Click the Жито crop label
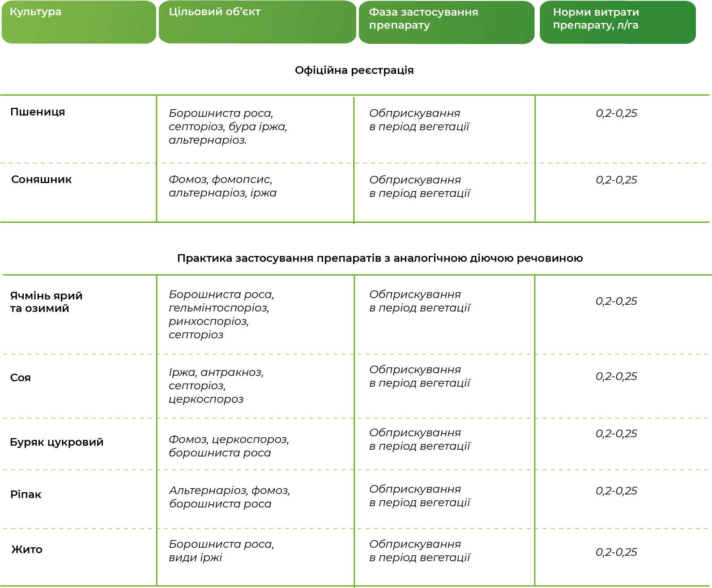Screen dimensions: 712x588 [27, 550]
